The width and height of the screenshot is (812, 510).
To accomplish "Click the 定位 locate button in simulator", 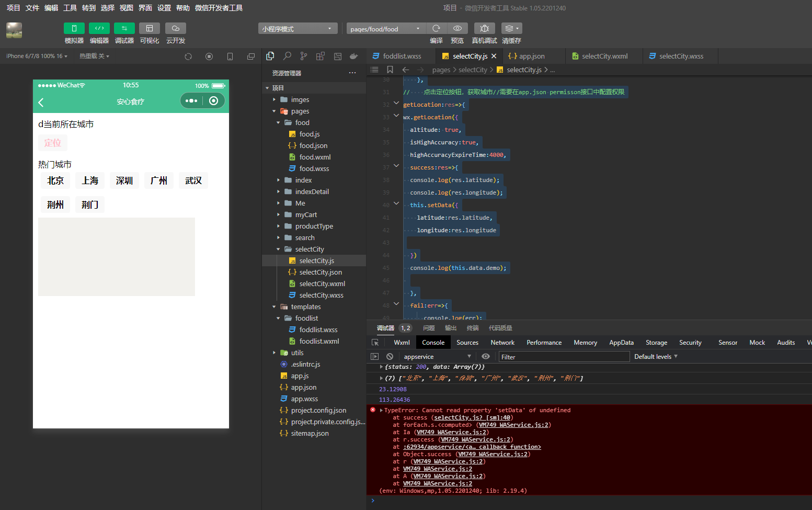I will pos(53,143).
